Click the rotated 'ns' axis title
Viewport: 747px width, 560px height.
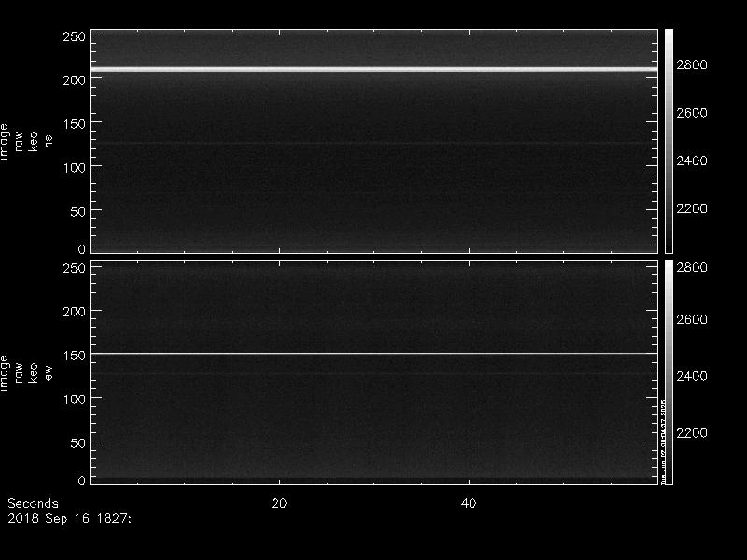pos(49,141)
